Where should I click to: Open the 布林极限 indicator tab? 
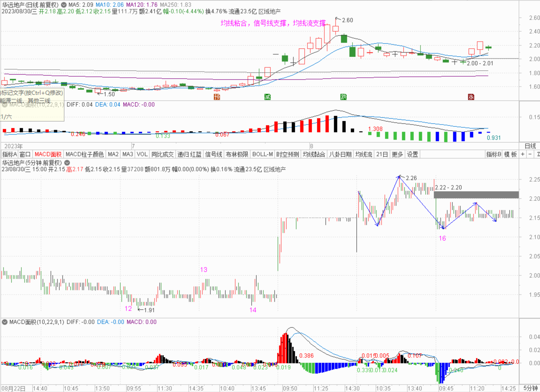tap(237, 154)
